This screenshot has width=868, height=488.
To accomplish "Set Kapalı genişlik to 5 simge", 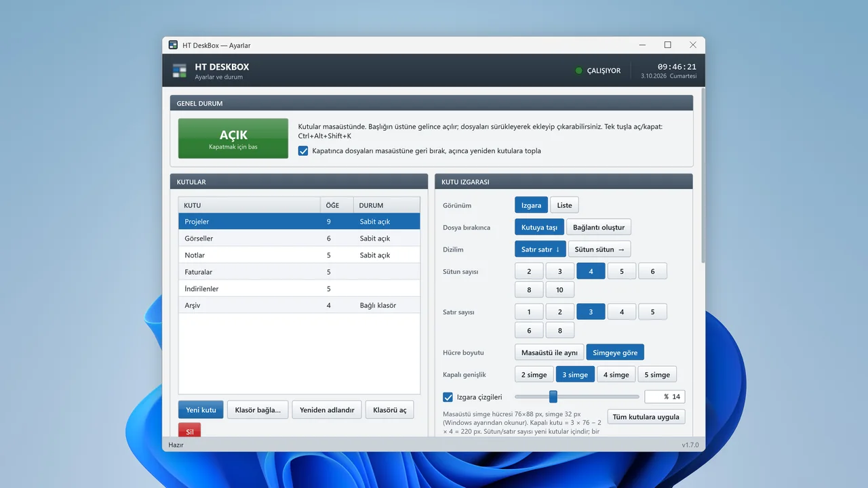I will click(x=657, y=375).
